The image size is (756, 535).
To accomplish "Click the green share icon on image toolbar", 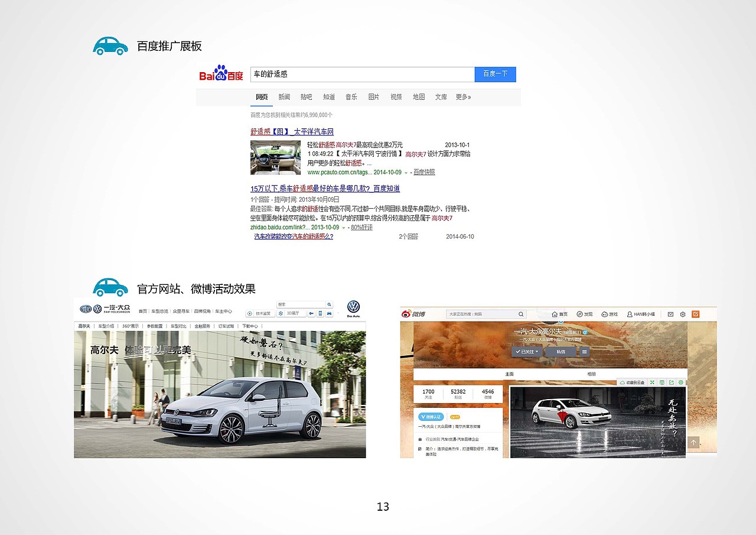I will [x=672, y=382].
